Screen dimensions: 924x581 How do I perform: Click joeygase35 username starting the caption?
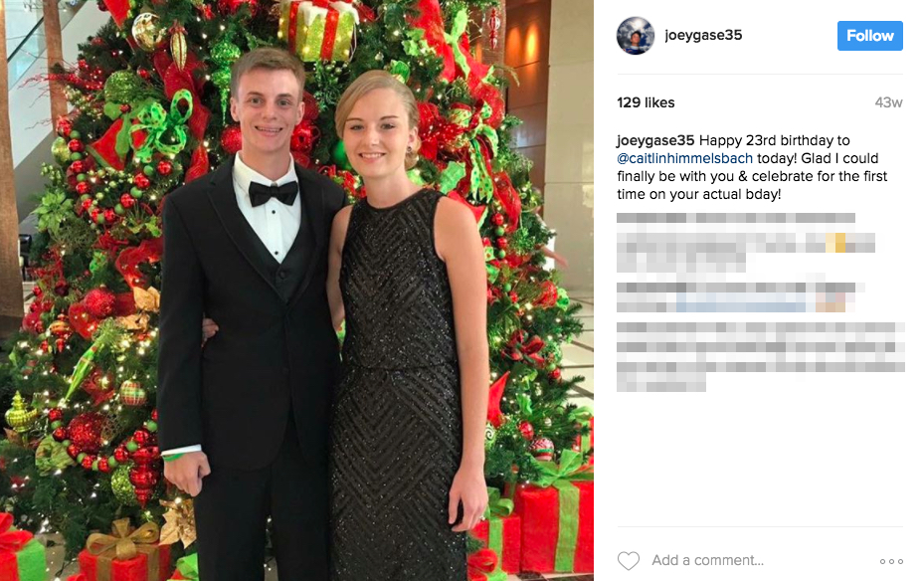coord(655,141)
